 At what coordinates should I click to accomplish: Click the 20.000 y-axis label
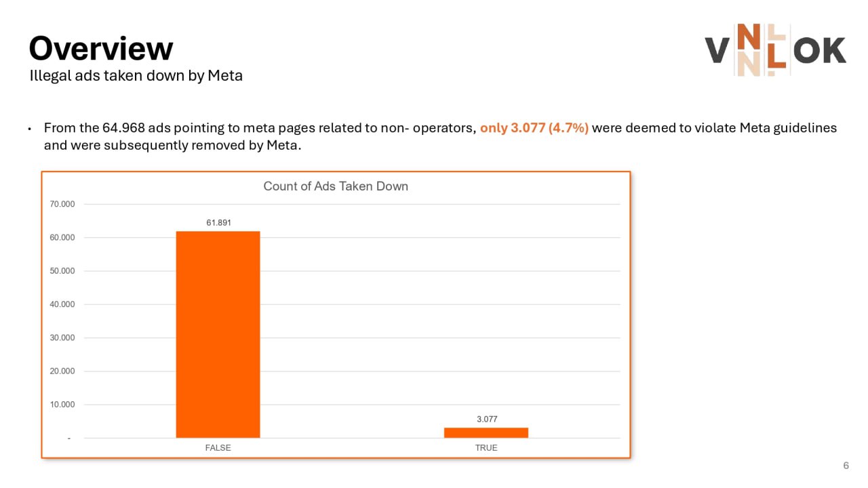[x=62, y=371]
